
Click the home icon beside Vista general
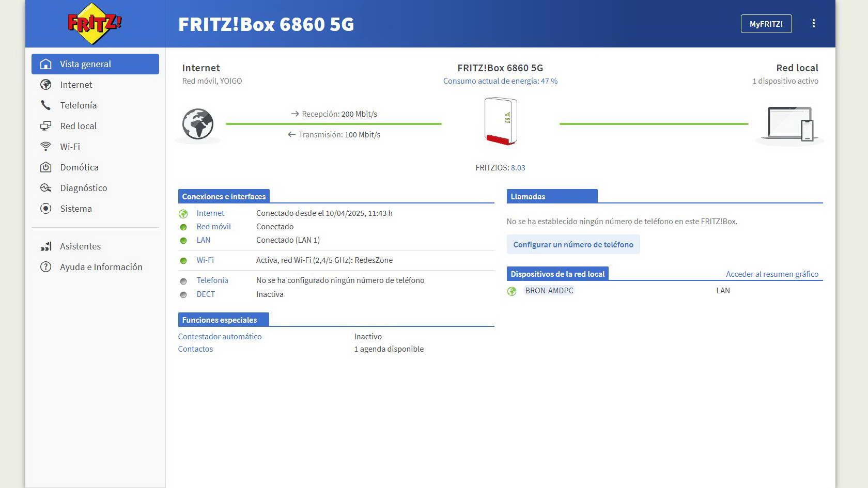coord(46,64)
